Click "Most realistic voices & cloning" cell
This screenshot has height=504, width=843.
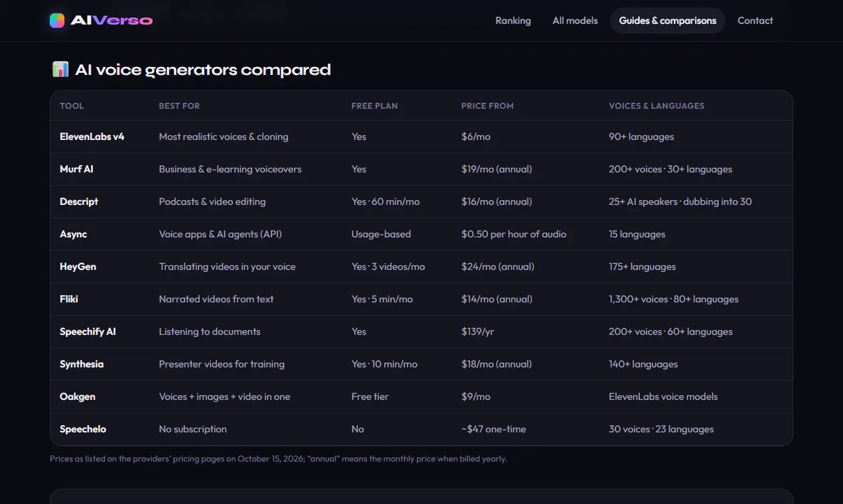(224, 137)
